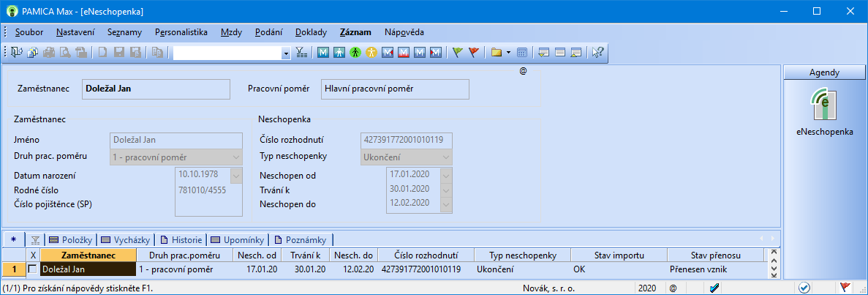Screen dimensions: 868x295
Task: Jump to last record in table scrollbar
Action: click(774, 275)
